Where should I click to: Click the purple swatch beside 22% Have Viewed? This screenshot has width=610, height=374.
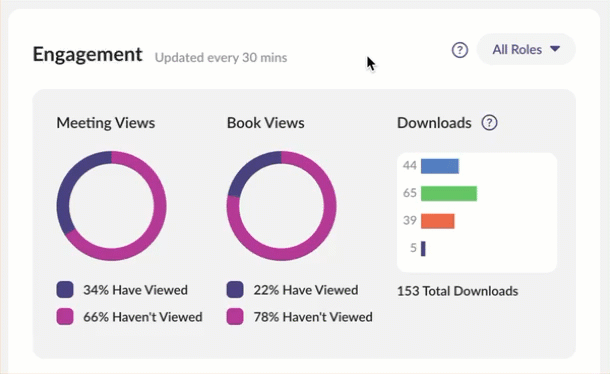(235, 290)
